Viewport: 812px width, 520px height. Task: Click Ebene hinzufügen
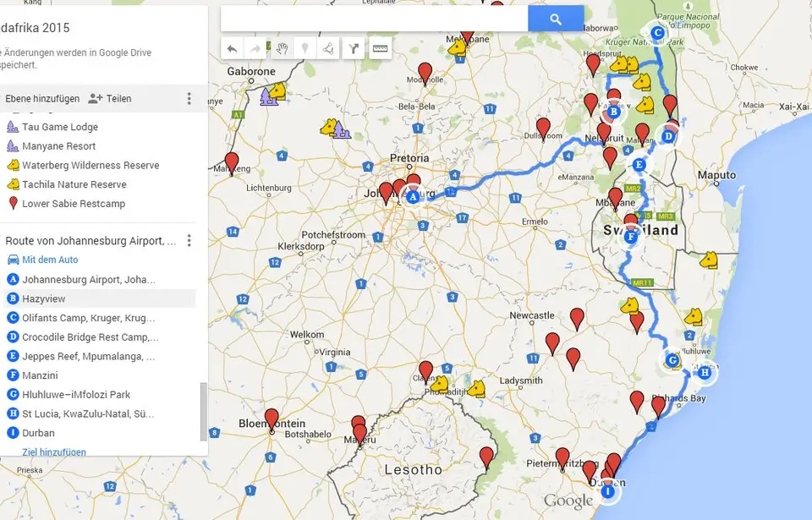tap(42, 98)
